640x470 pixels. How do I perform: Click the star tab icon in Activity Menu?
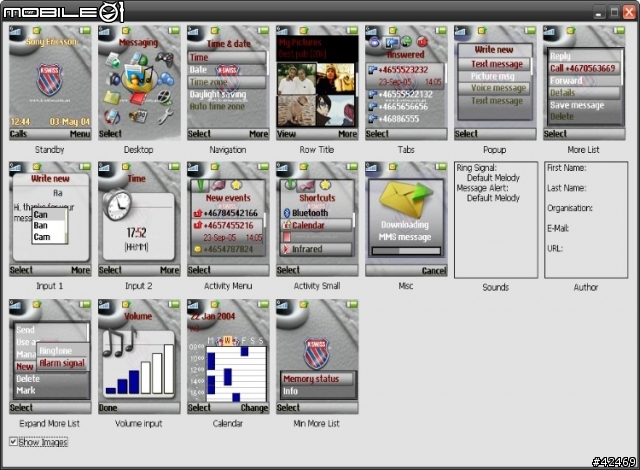236,185
